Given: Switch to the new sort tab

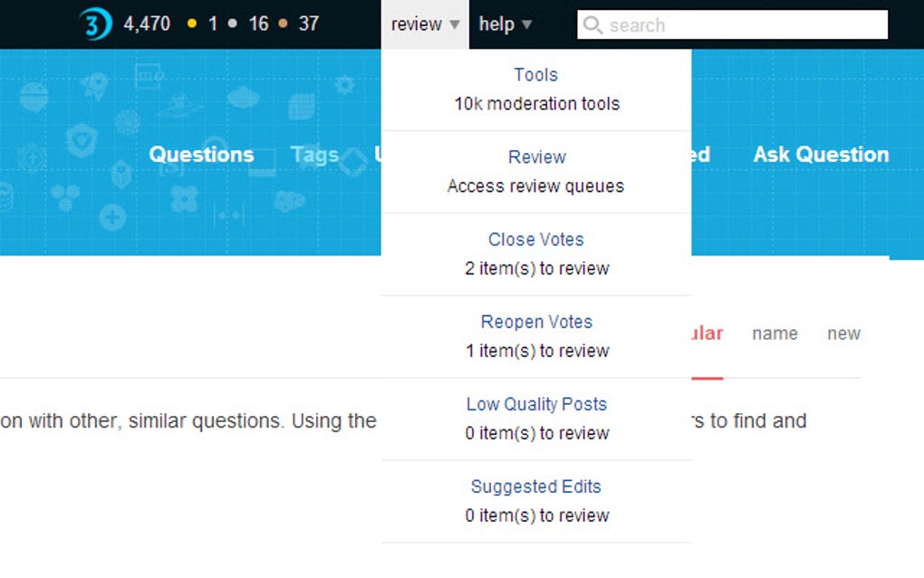Looking at the screenshot, I should tap(843, 333).
